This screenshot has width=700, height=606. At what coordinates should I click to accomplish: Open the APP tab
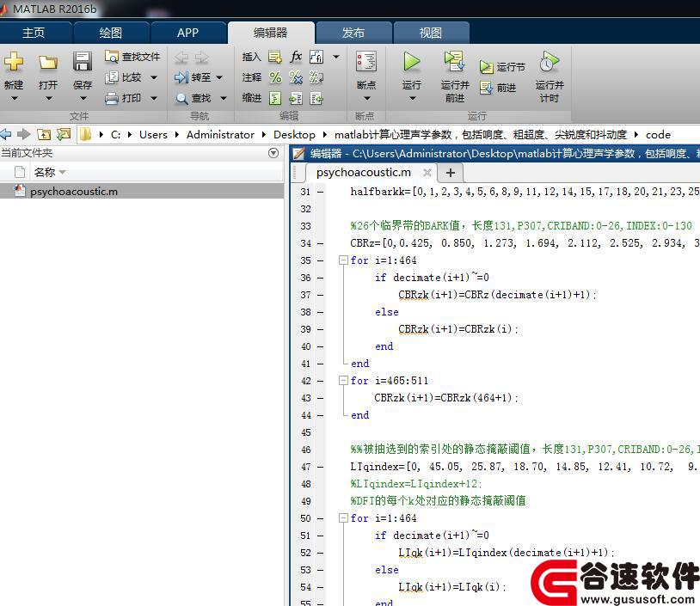click(x=188, y=33)
